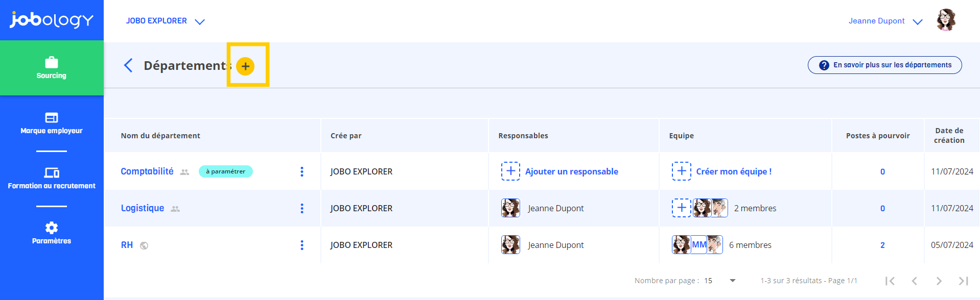
Task: Open the three-dot menu for Comptabilité
Action: pos(302,171)
